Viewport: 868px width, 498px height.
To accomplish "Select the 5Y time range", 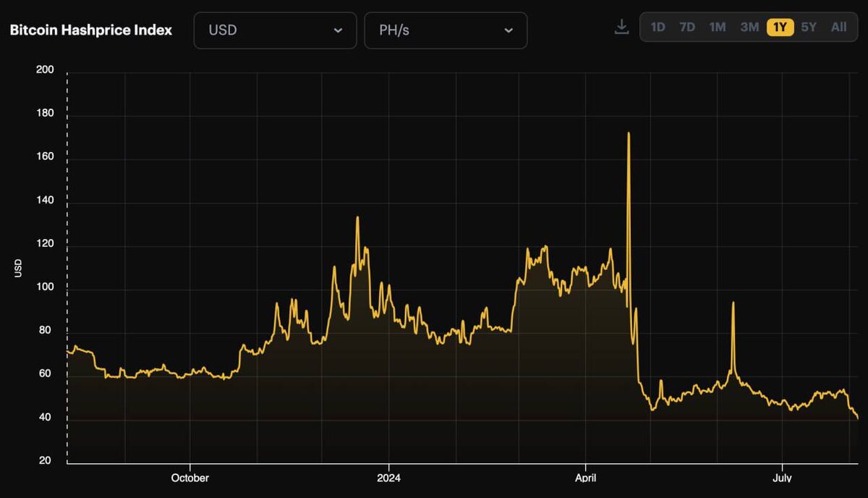I will [809, 28].
